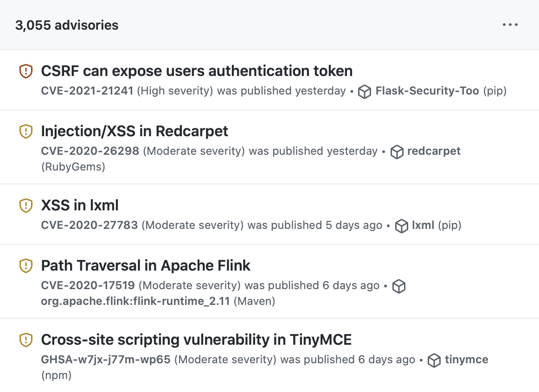This screenshot has width=539, height=392.
Task: Open the XSS in lxml advisory
Action: coord(80,205)
